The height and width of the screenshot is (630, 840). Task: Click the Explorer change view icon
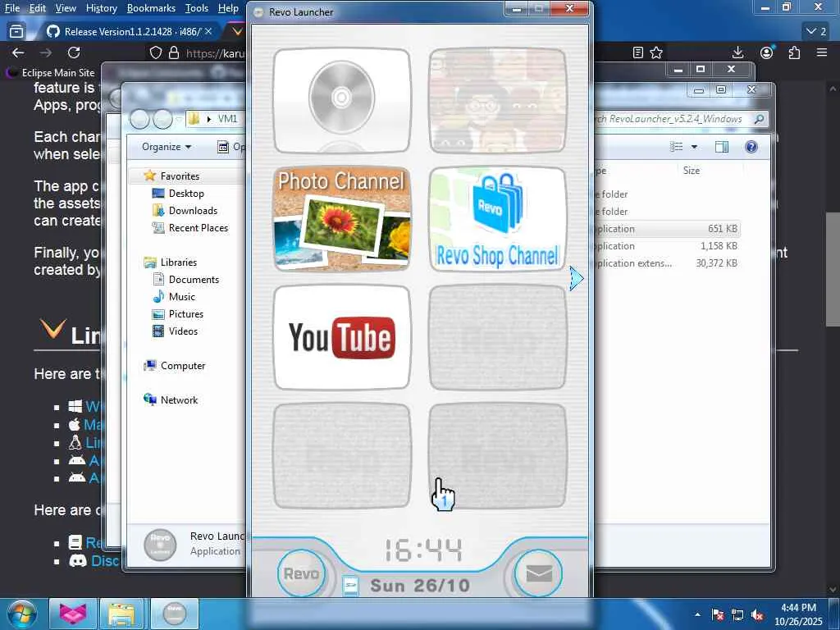[677, 147]
